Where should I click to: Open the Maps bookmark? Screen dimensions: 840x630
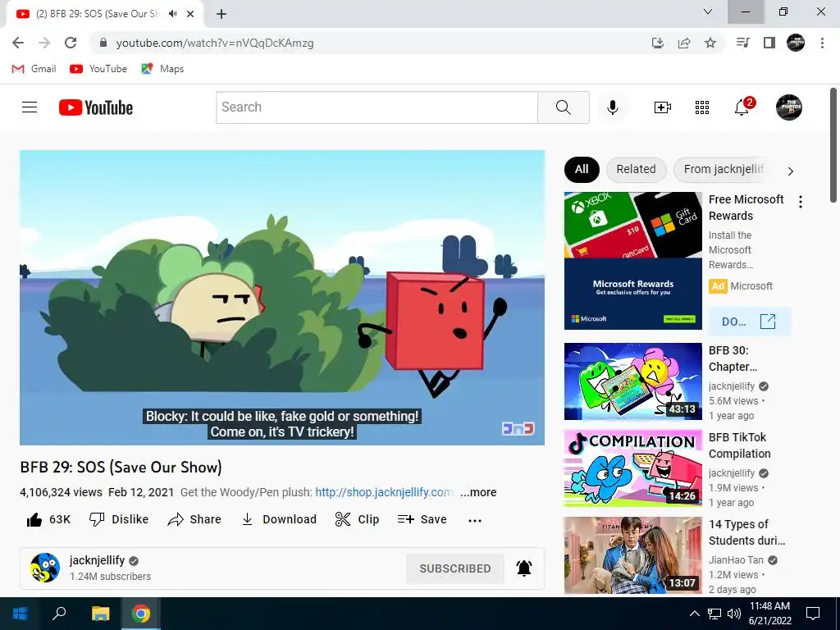[x=162, y=69]
